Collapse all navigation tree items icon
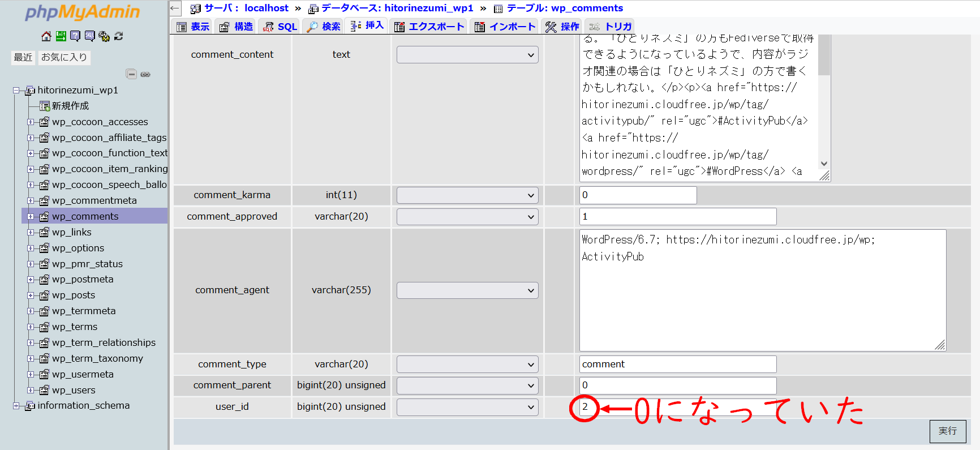This screenshot has width=980, height=450. (131, 74)
